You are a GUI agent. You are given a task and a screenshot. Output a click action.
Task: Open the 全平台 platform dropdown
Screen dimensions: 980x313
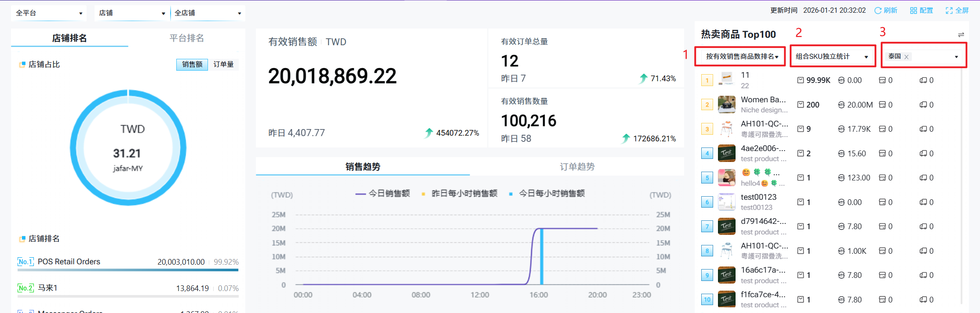click(x=49, y=13)
